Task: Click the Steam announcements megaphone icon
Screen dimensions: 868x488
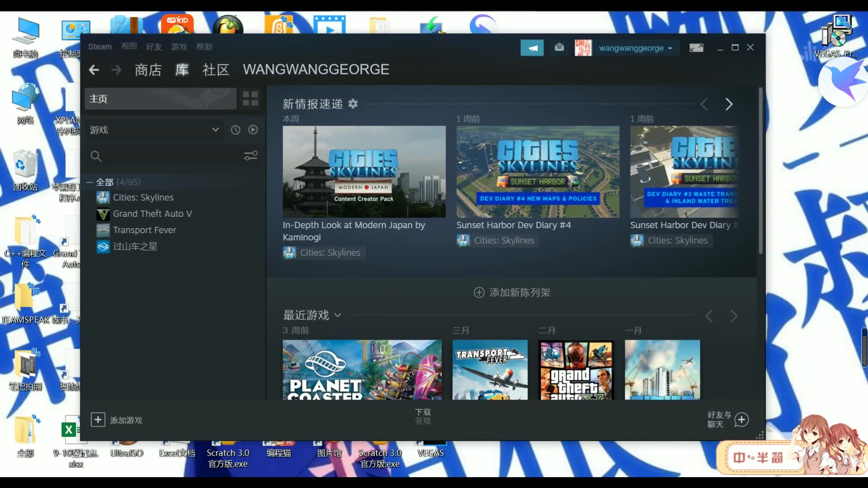Action: [532, 47]
